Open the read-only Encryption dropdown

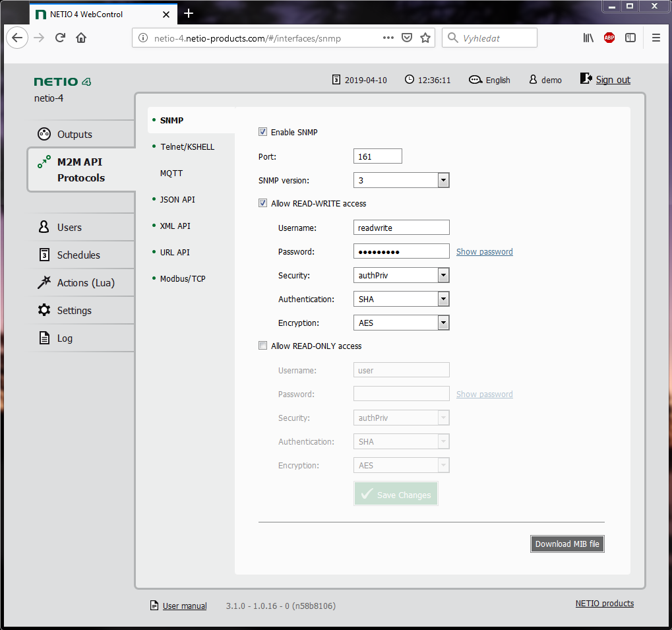tap(401, 465)
